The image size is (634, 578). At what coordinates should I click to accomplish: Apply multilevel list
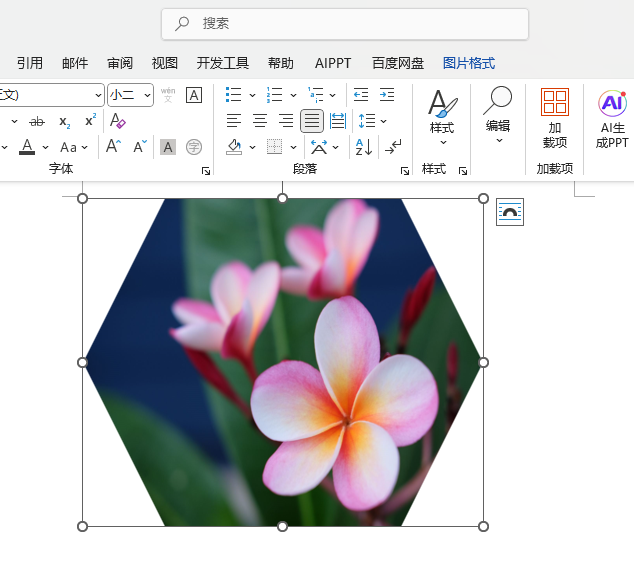(x=315, y=95)
